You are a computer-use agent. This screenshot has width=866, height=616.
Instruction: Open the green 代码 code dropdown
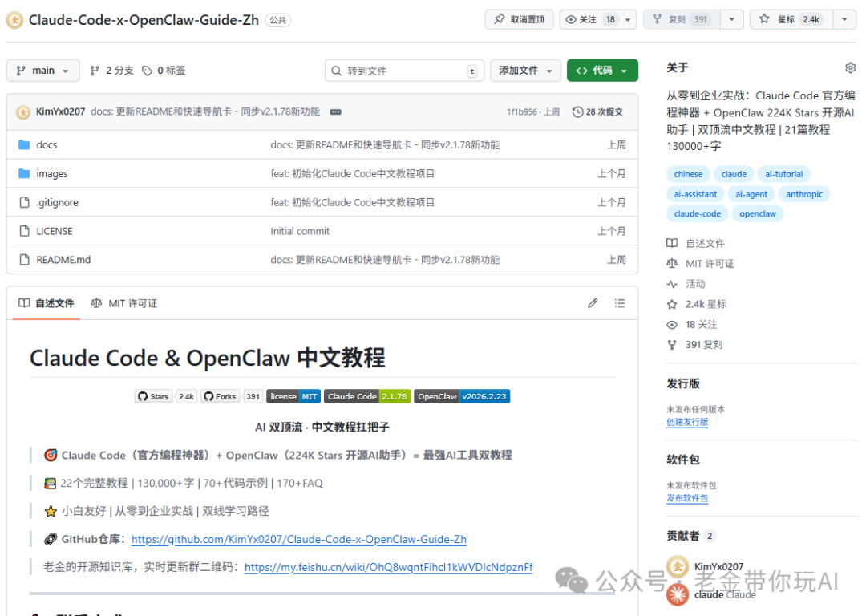[x=602, y=70]
